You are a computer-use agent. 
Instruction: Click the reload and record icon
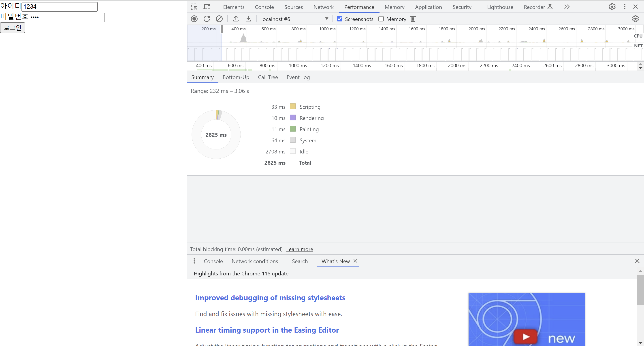tap(207, 19)
